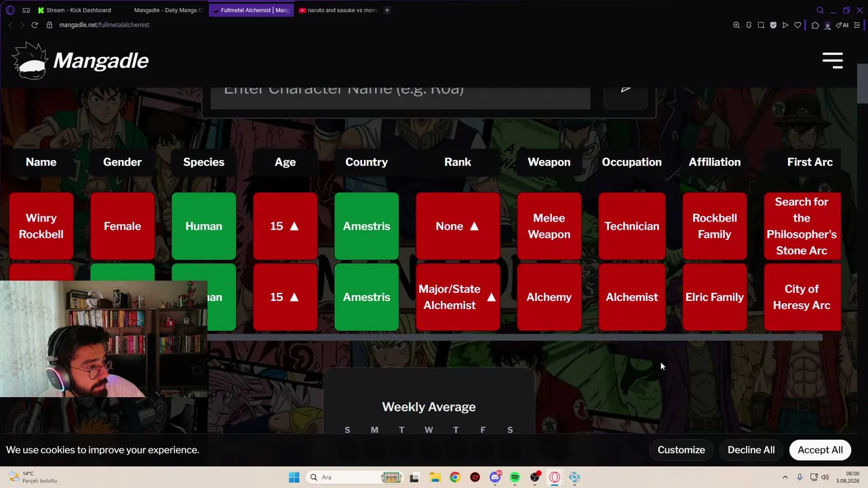Bookmark the page with heart icon

(797, 25)
